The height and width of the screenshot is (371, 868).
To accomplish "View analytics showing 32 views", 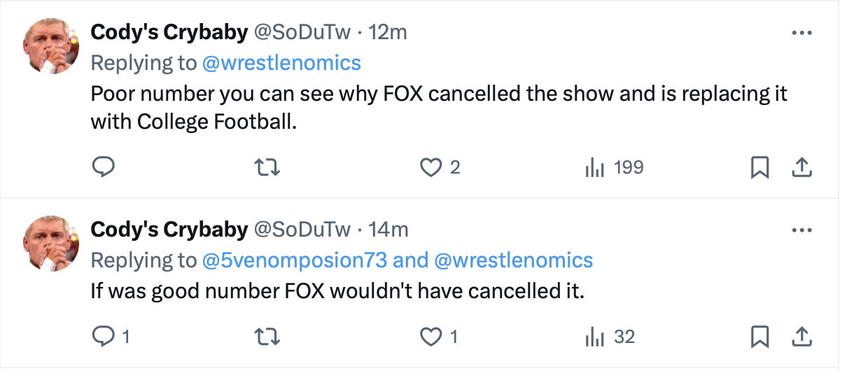I will pos(594,337).
